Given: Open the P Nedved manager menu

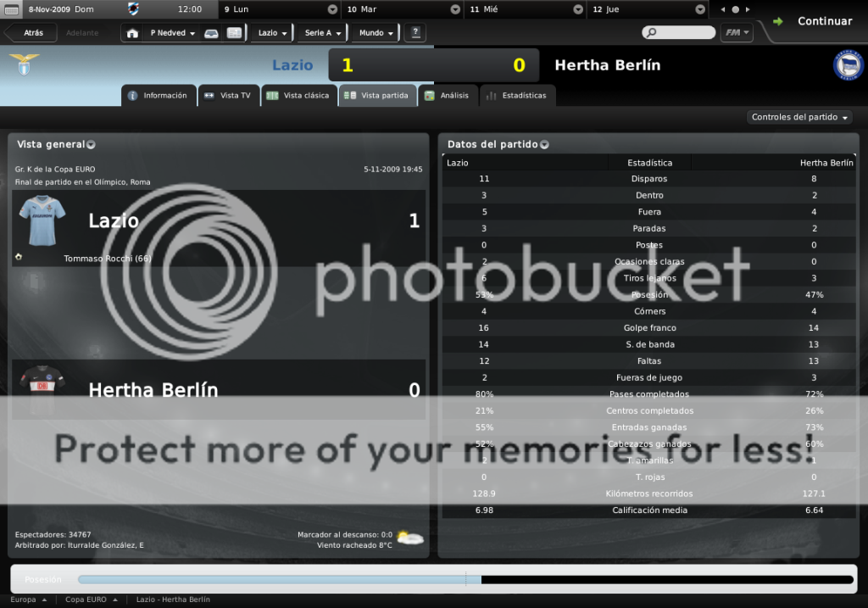Looking at the screenshot, I should [172, 33].
